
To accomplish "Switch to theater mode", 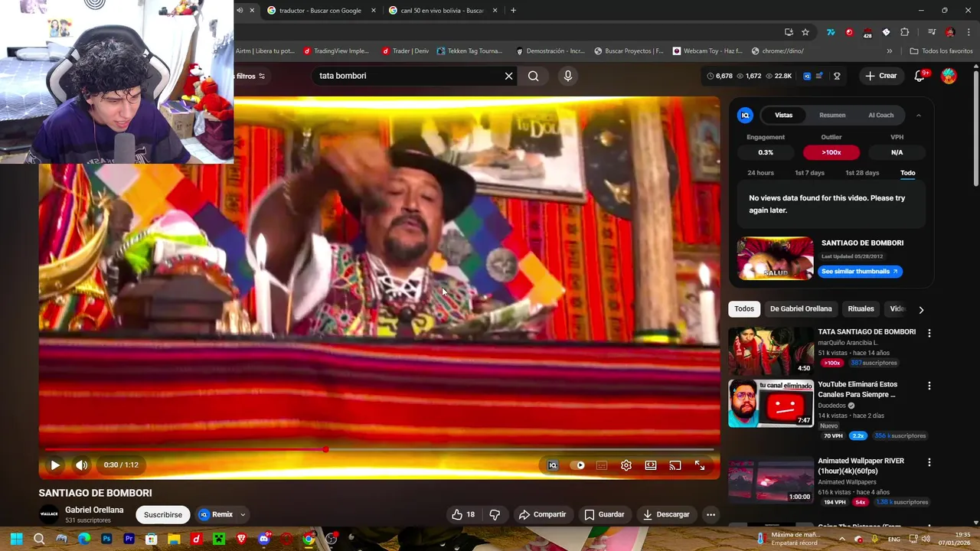I will [x=651, y=465].
